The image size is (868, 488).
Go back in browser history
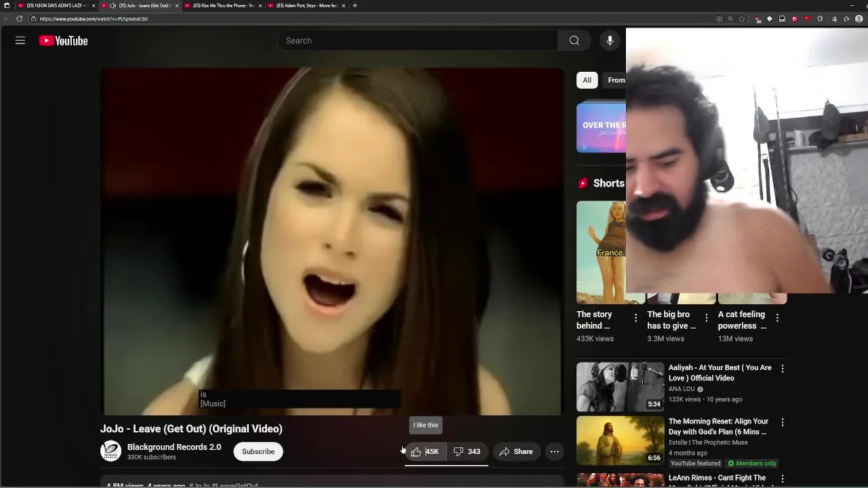click(5, 19)
